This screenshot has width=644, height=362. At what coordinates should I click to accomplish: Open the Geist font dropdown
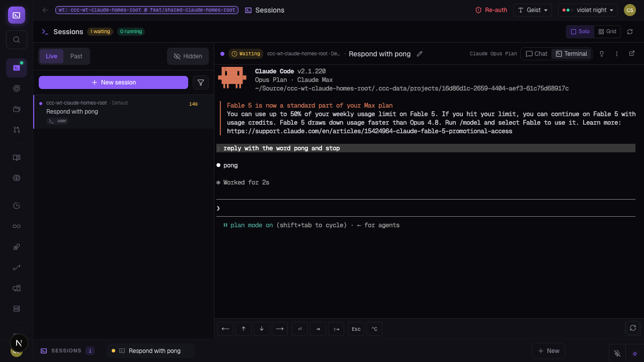(532, 10)
